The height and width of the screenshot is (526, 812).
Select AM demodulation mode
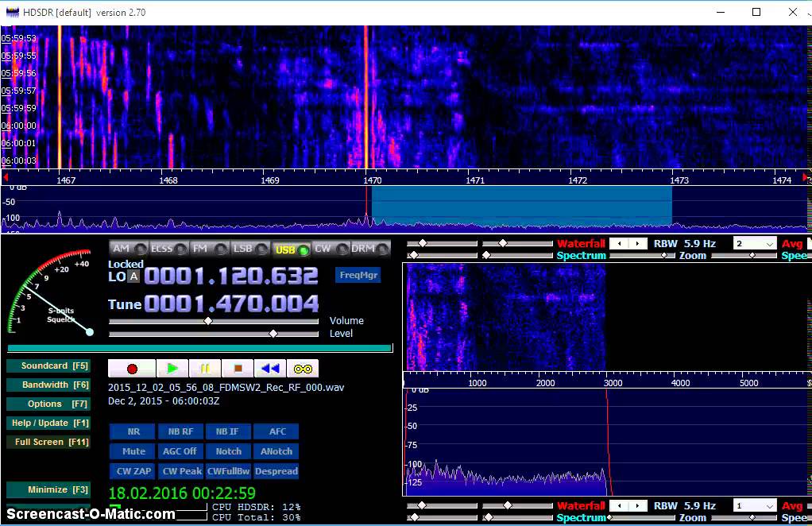tap(129, 249)
